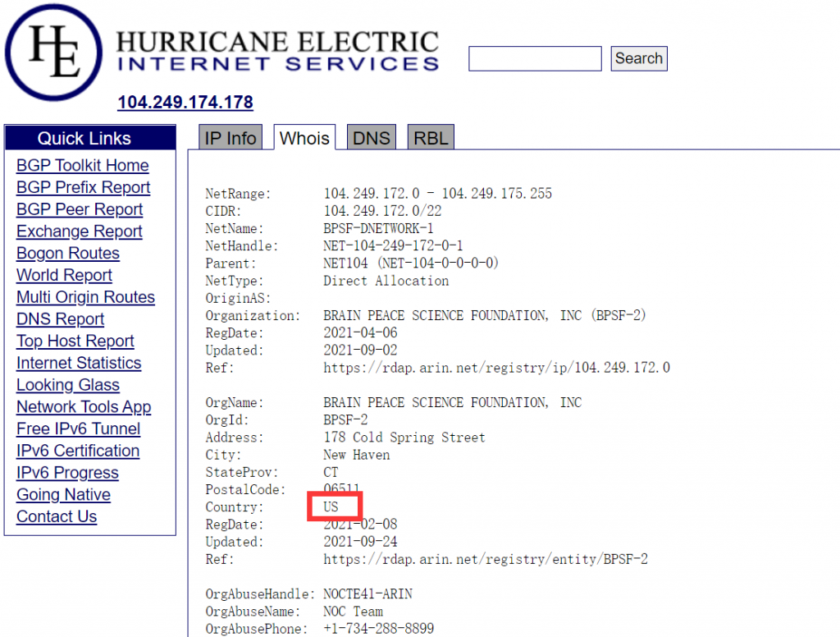Select the Whois tab
Image resolution: width=840 pixels, height=637 pixels.
(304, 138)
